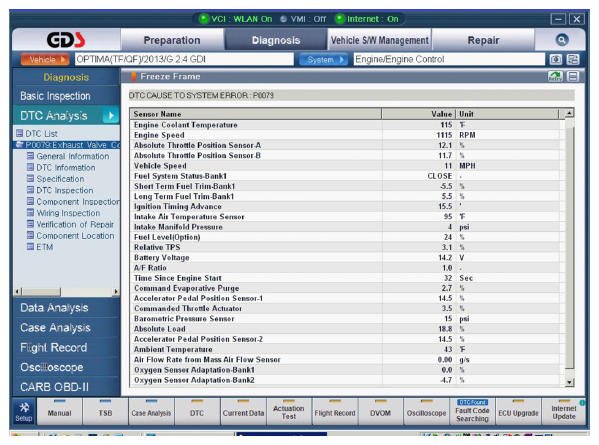
Task: Click the list view icon in Freeze Frame header
Action: pyautogui.click(x=573, y=76)
